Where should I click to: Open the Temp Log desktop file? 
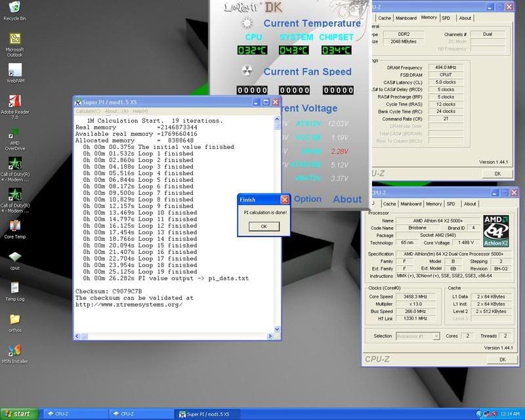pyautogui.click(x=14, y=287)
